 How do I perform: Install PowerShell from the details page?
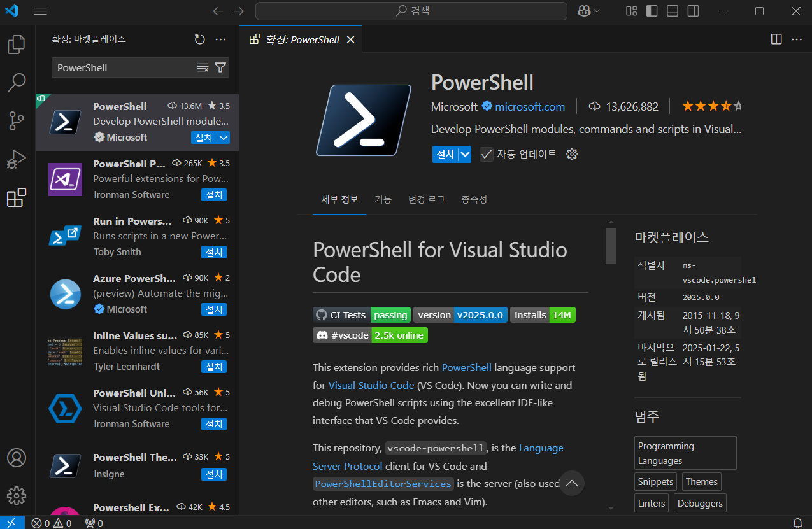pos(445,154)
